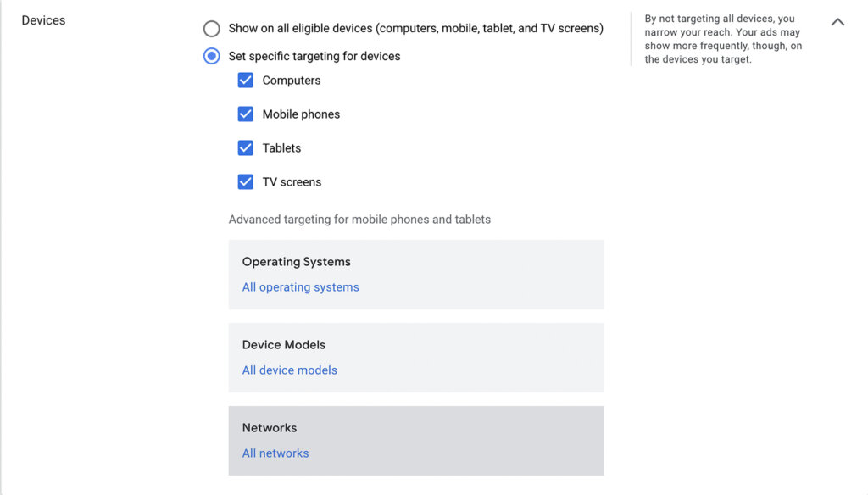The width and height of the screenshot is (868, 495).
Task: Click the Devices section title
Action: 43,20
